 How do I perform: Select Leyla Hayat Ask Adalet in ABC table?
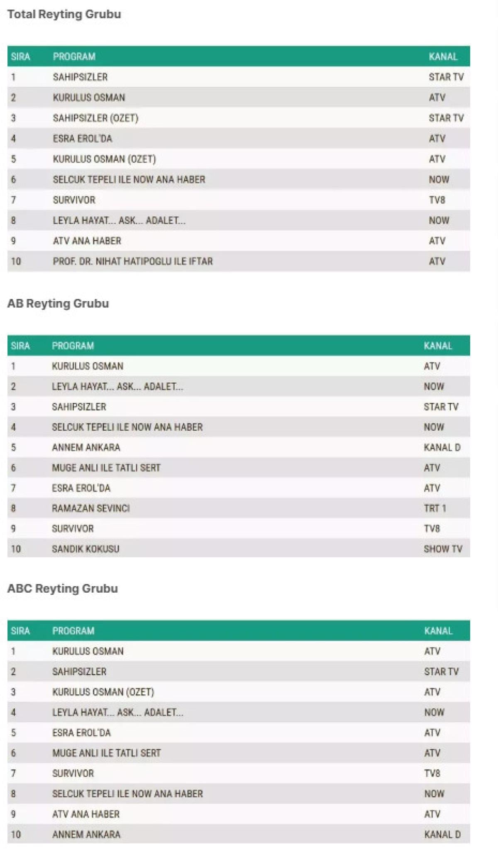click(117, 712)
